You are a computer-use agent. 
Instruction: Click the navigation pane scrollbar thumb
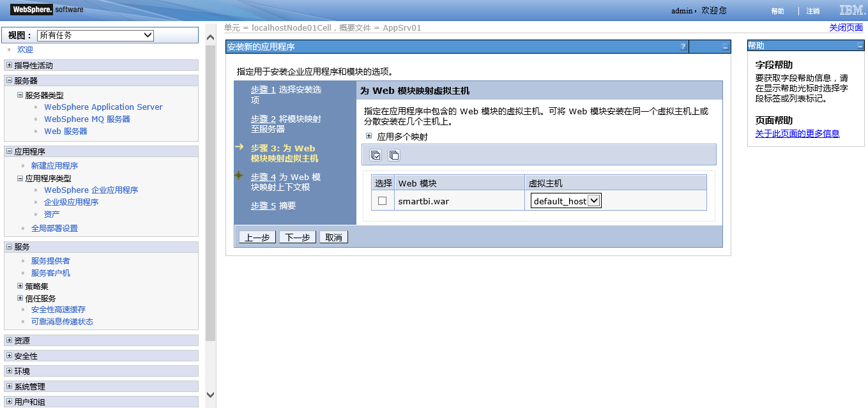pyautogui.click(x=211, y=193)
